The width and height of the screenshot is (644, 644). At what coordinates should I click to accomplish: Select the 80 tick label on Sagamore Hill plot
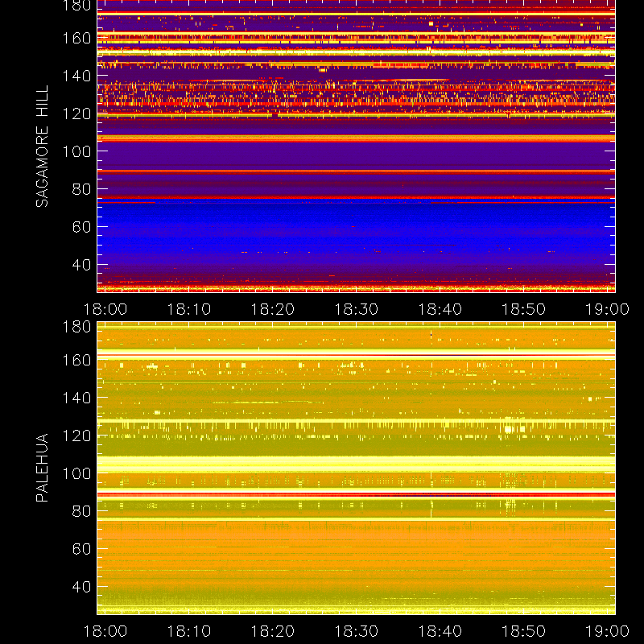(81, 189)
